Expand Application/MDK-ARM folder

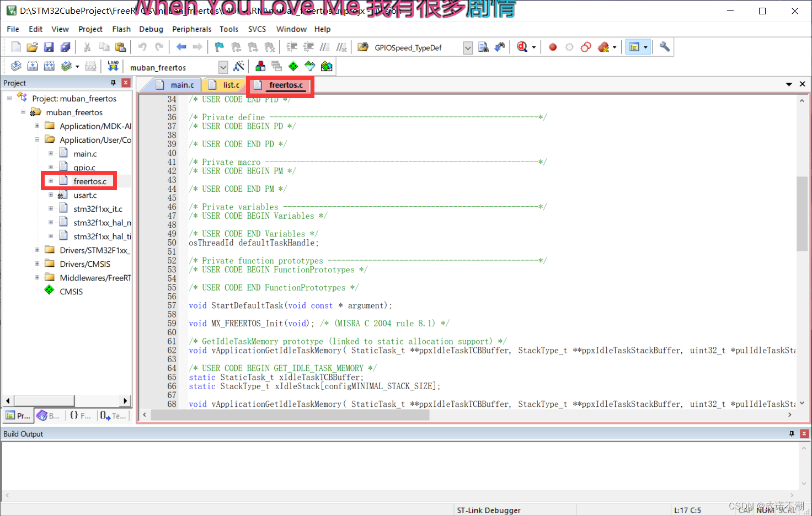click(x=37, y=126)
